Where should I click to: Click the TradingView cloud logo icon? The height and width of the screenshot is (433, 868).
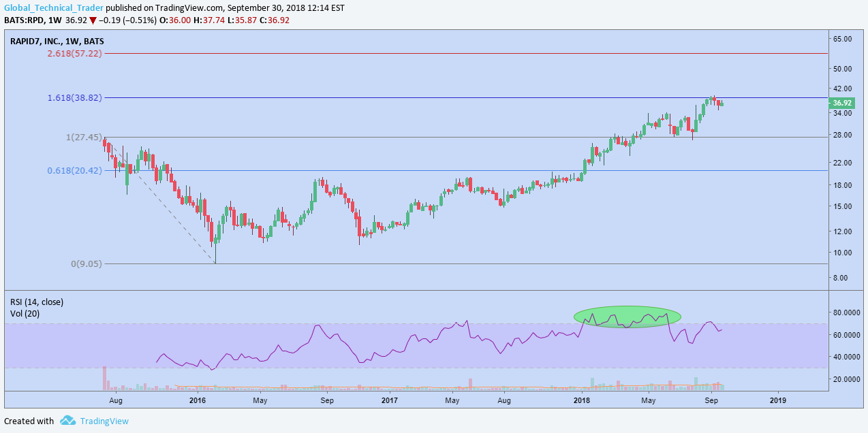tap(67, 420)
